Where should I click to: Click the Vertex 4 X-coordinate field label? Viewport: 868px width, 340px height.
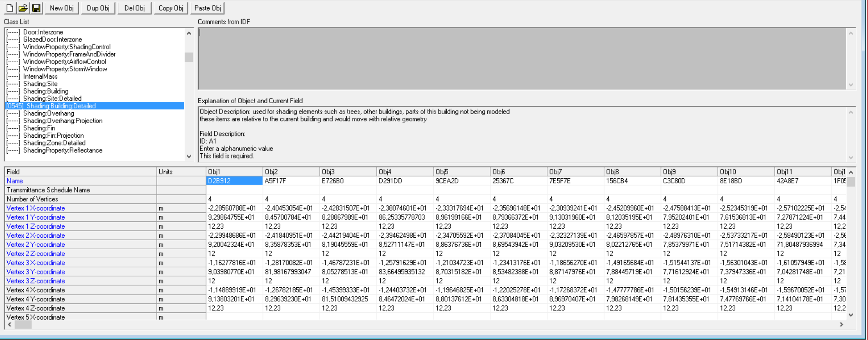click(35, 290)
